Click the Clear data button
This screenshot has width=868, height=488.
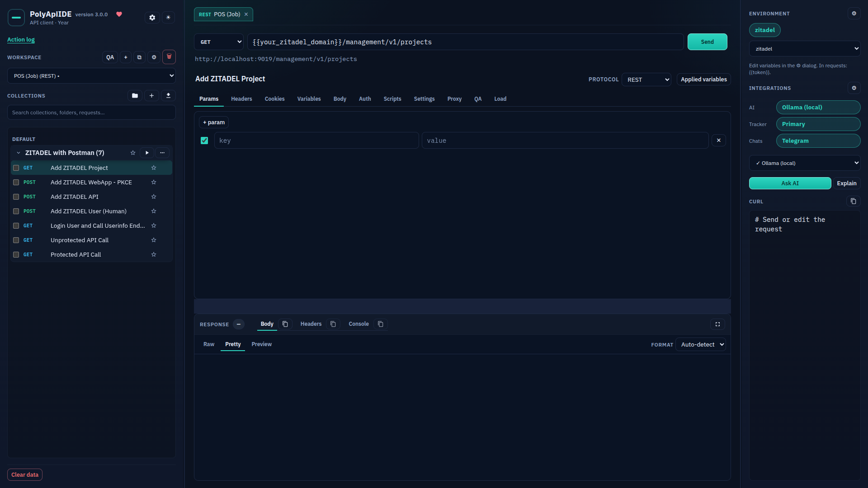25,475
